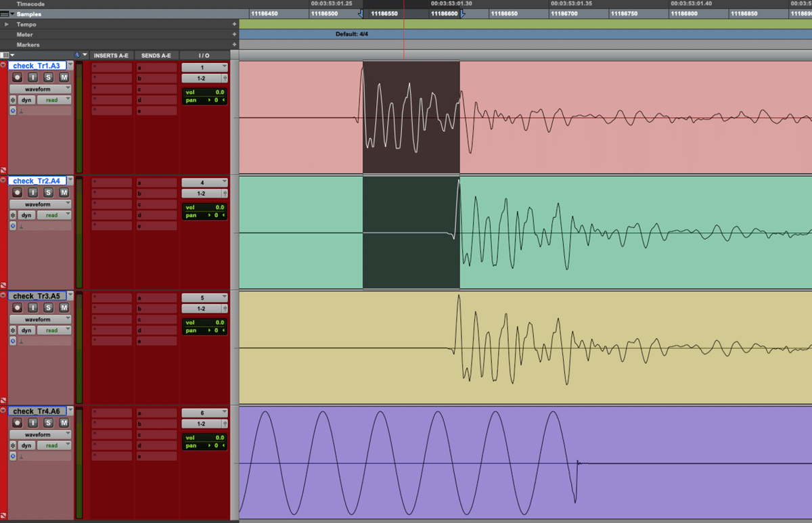Select the Timecode ruler label
812x523 pixels.
(x=30, y=4)
